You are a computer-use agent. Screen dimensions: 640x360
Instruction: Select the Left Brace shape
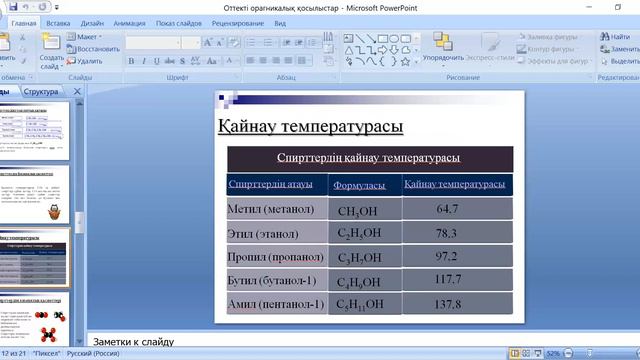pos(382,62)
